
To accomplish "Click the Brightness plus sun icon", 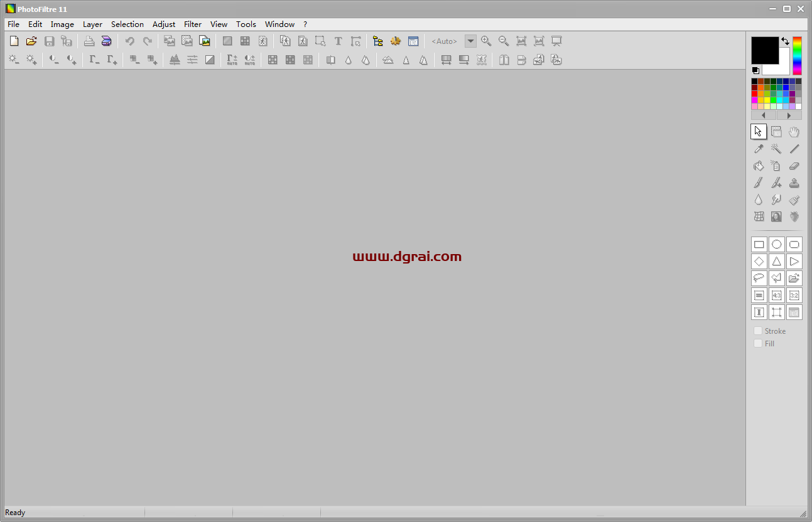I will (31, 60).
